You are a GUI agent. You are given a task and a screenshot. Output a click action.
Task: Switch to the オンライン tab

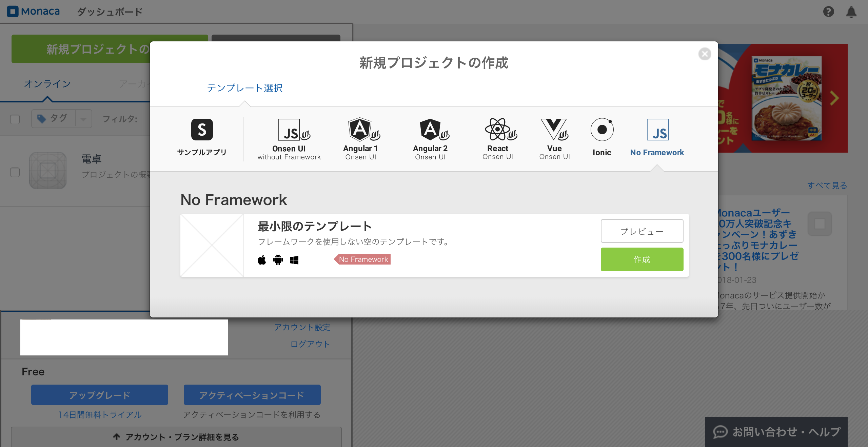pos(47,84)
